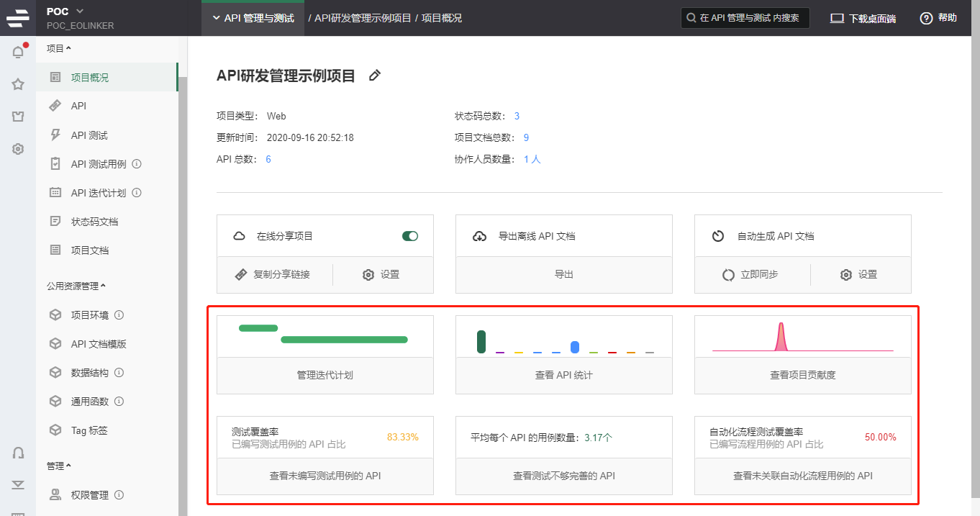Click 复制分享链接 button
This screenshot has width=980, height=516.
273,275
